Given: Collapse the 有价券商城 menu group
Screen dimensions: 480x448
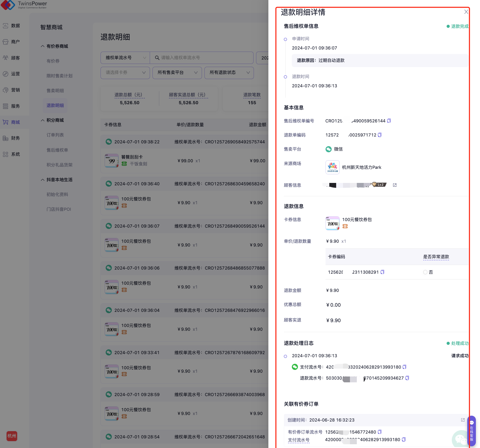Looking at the screenshot, I should (43, 46).
